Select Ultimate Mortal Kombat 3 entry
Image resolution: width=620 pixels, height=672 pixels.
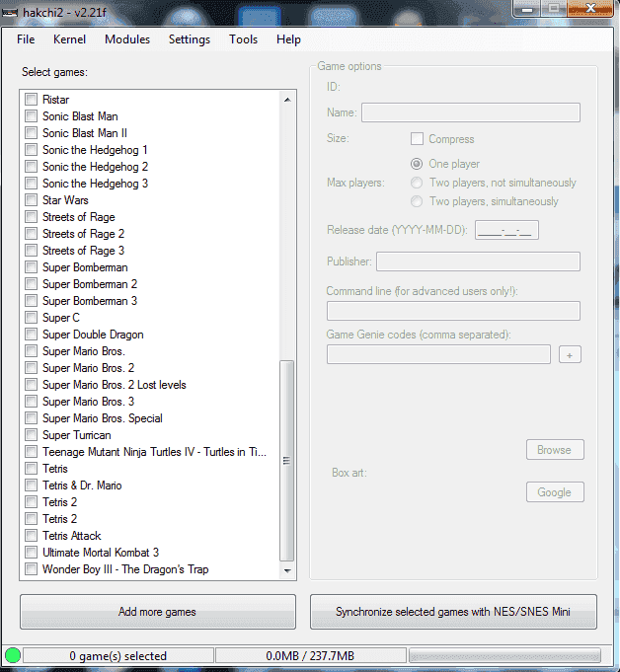tap(101, 553)
